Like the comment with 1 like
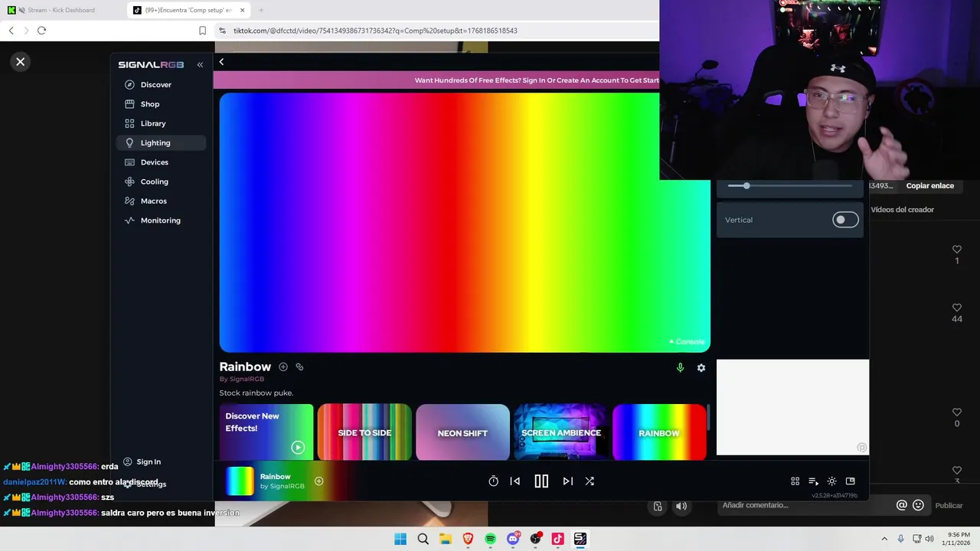This screenshot has height=551, width=980. [x=957, y=249]
